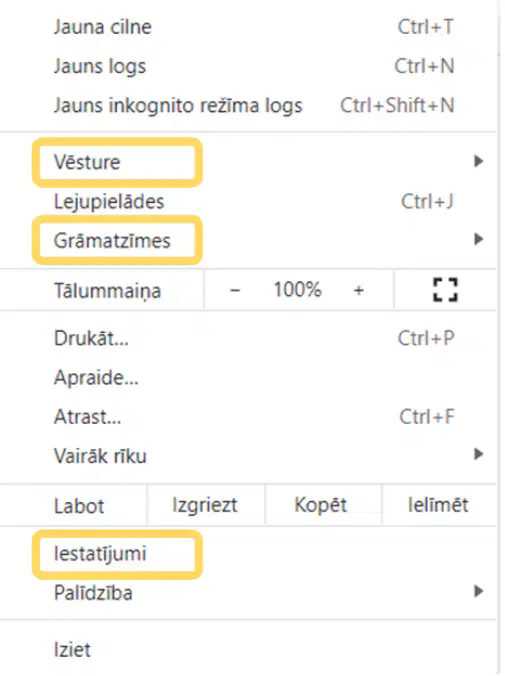Open Jauna cilne menu item
The image size is (505, 676).
tap(248, 27)
